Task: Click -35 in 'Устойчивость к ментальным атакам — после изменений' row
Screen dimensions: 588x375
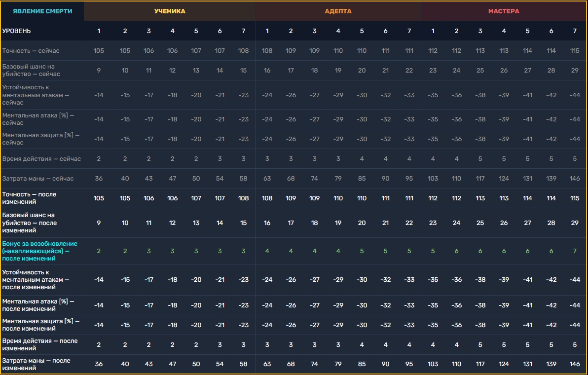Action: click(x=433, y=280)
